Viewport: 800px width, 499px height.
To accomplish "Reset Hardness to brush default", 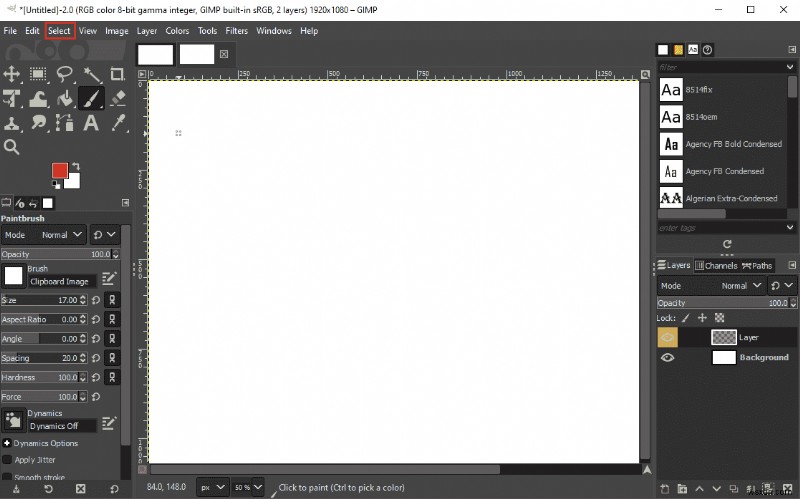I will pyautogui.click(x=96, y=378).
